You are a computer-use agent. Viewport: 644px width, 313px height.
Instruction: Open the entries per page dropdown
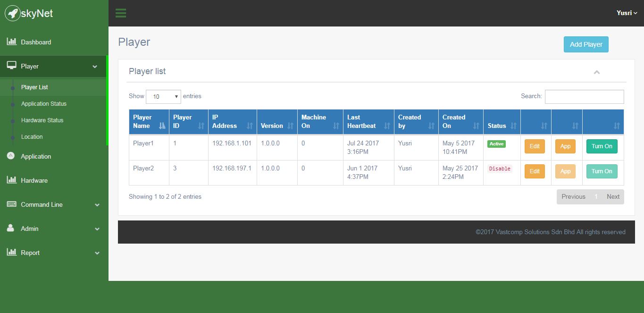coord(163,97)
